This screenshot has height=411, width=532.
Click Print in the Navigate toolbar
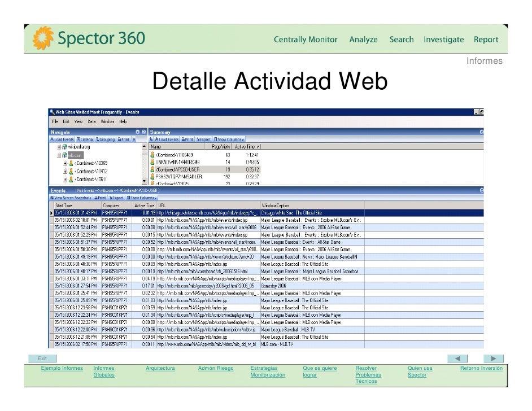[124, 139]
